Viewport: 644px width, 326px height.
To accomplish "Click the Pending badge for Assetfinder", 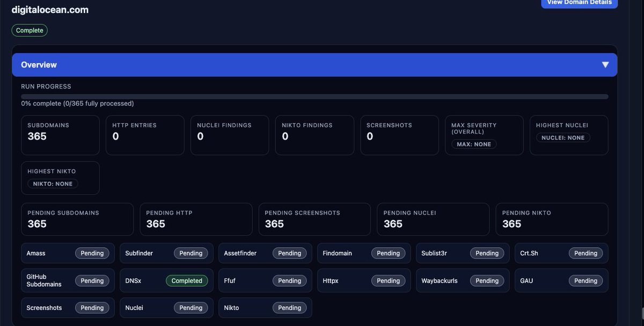I will [x=290, y=253].
